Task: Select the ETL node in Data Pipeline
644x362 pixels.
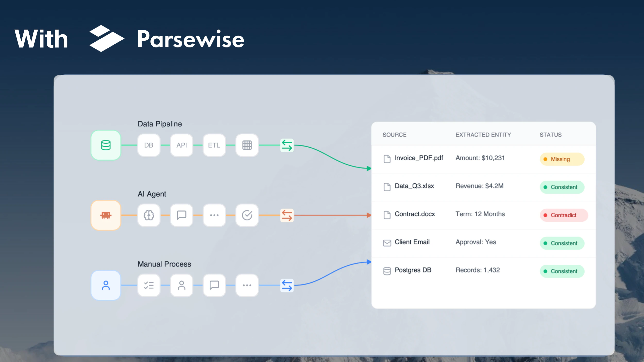Action: [x=214, y=145]
